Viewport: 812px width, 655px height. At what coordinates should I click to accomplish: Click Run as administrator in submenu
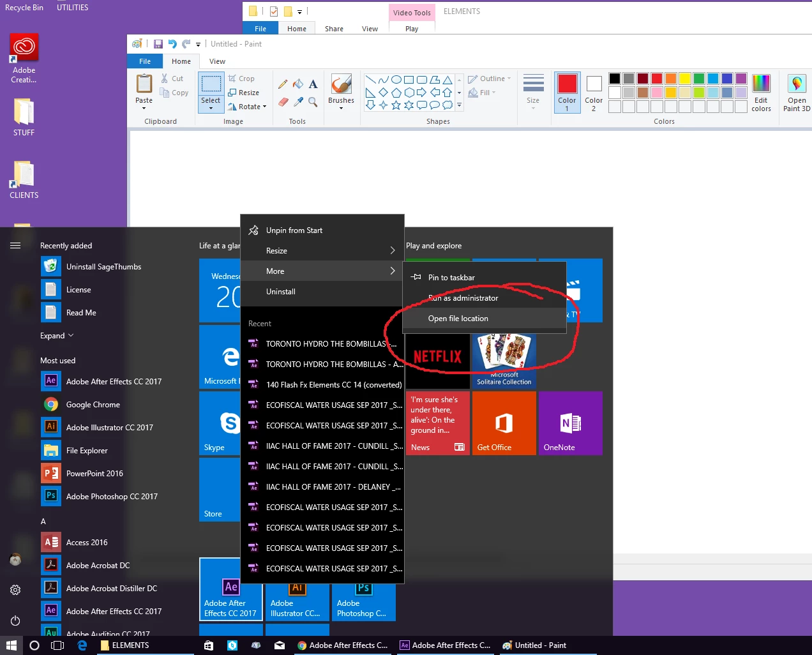tap(485, 298)
